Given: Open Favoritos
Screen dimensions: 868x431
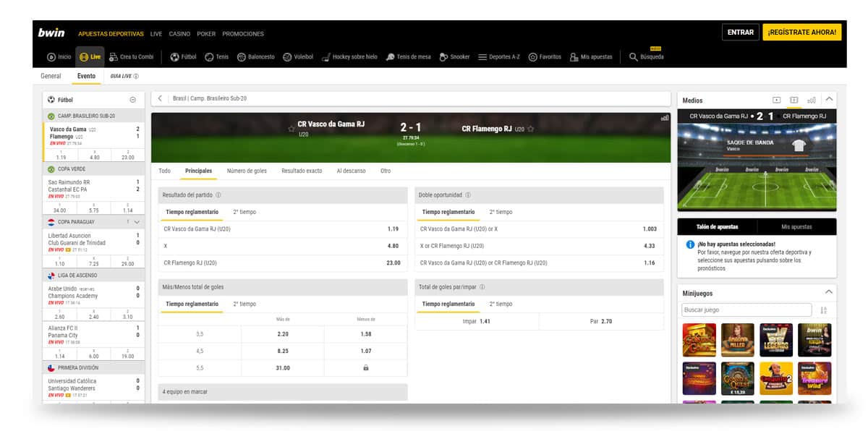Looking at the screenshot, I should pyautogui.click(x=545, y=56).
